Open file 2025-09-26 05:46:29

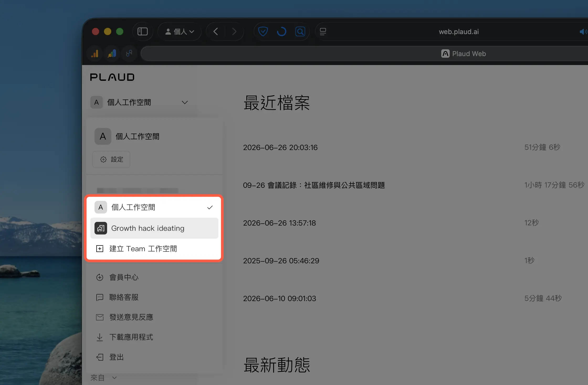point(281,261)
